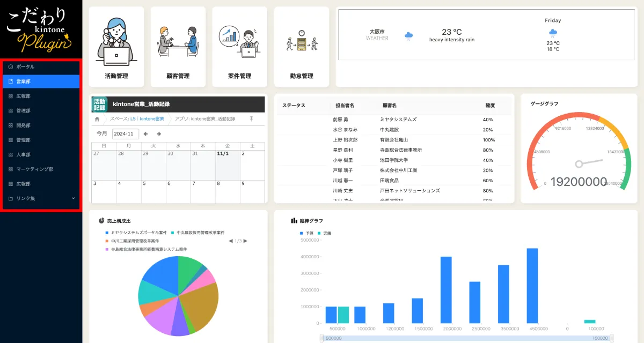Viewport: 644px width, 343px height.
Task: Show next legend page with the right triangle
Action: 246,241
